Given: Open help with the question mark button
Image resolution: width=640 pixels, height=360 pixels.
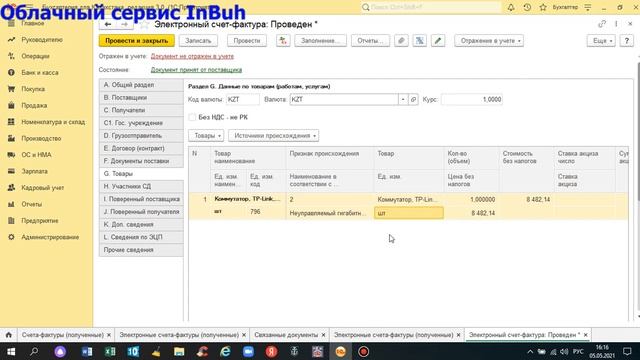Looking at the screenshot, I should (x=627, y=41).
